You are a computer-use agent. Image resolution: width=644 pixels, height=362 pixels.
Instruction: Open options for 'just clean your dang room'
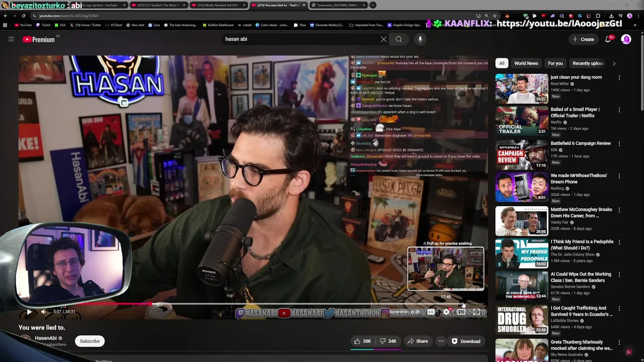(x=619, y=78)
